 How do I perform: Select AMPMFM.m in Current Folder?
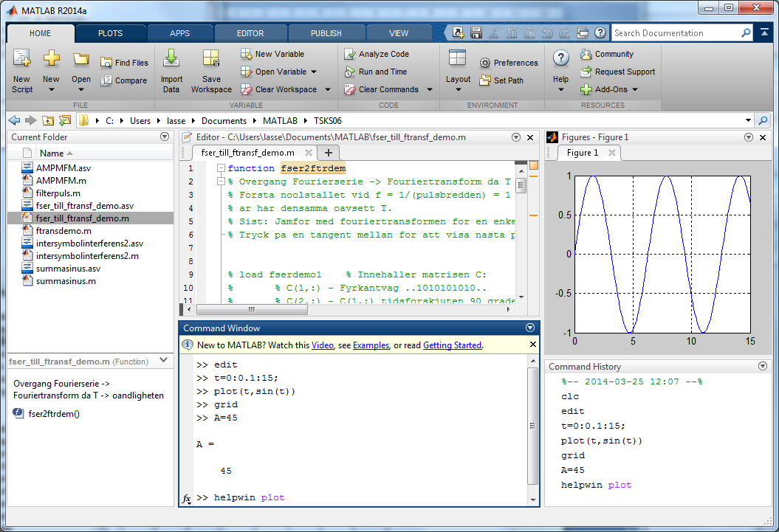[61, 181]
